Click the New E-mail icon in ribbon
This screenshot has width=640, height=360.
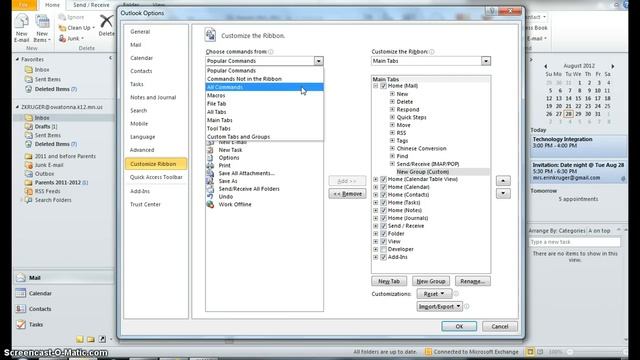point(22,22)
